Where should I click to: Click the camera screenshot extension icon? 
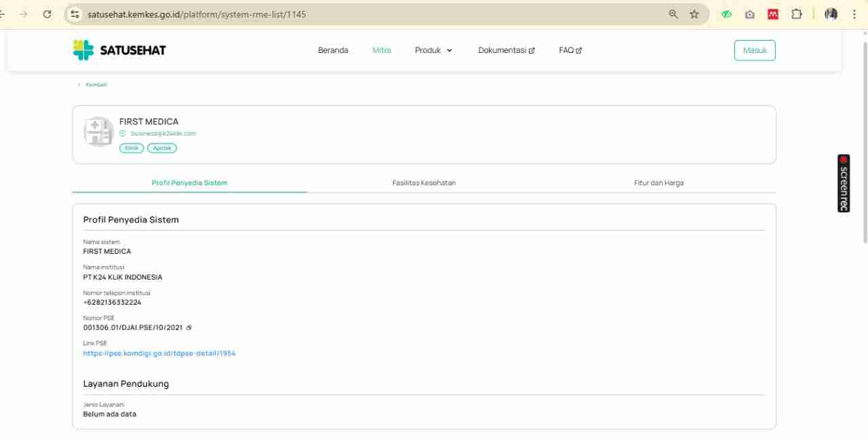[x=749, y=14]
